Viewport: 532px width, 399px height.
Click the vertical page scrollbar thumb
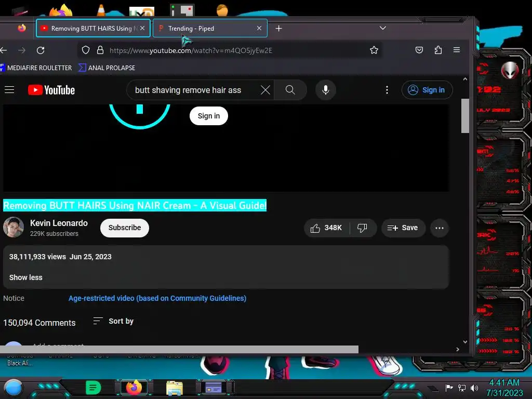[x=465, y=116]
